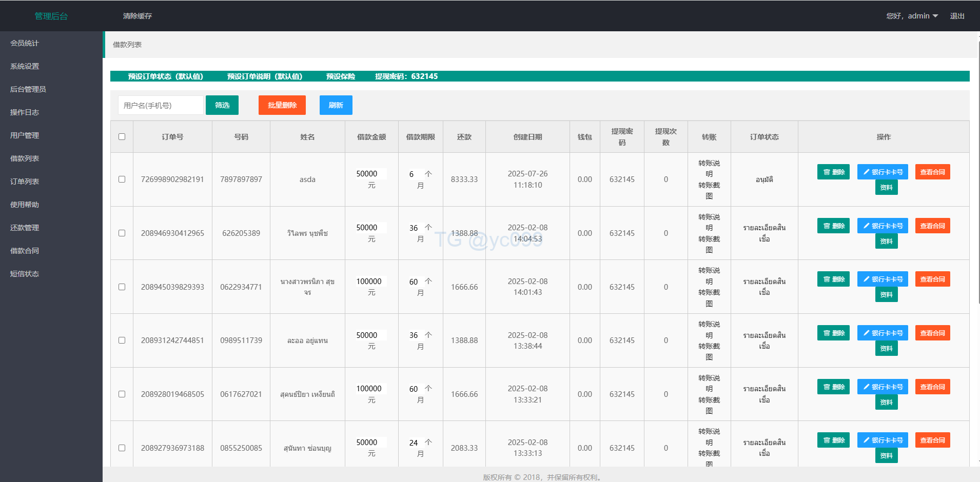Click the orange 批量删除 button

point(282,105)
